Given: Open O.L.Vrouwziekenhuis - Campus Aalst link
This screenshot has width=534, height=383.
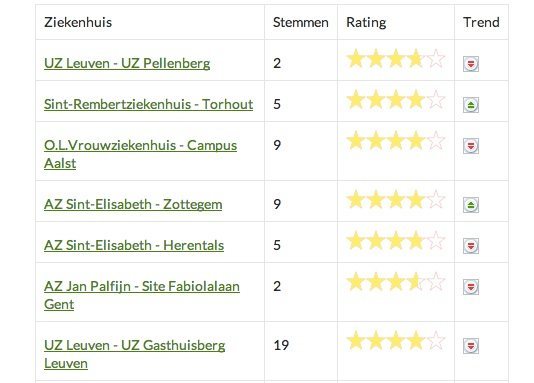Looking at the screenshot, I should click(140, 154).
